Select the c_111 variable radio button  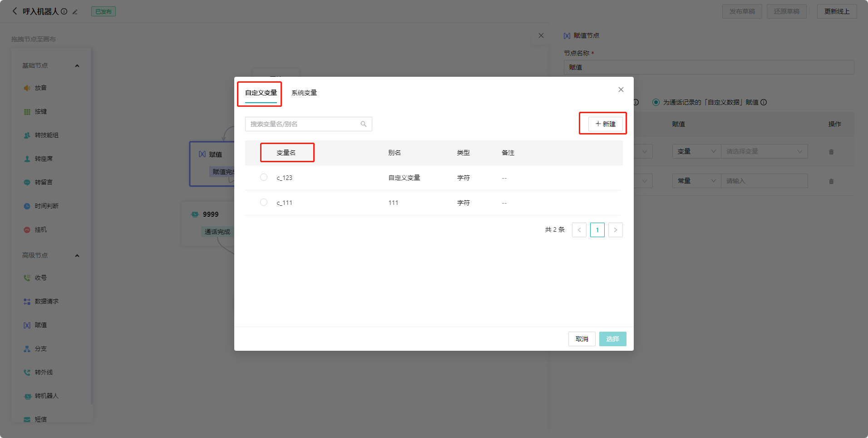[x=264, y=202]
